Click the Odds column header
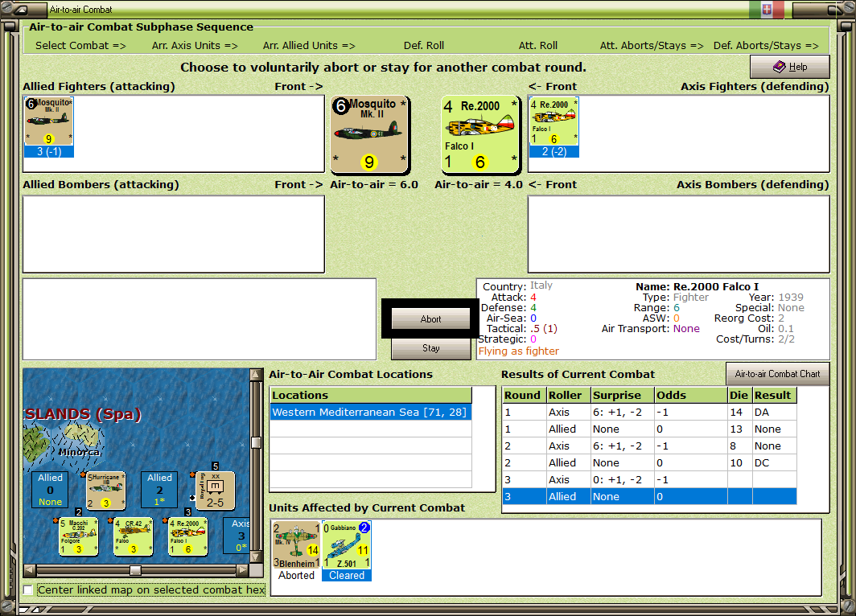This screenshot has width=856, height=616. 690,395
